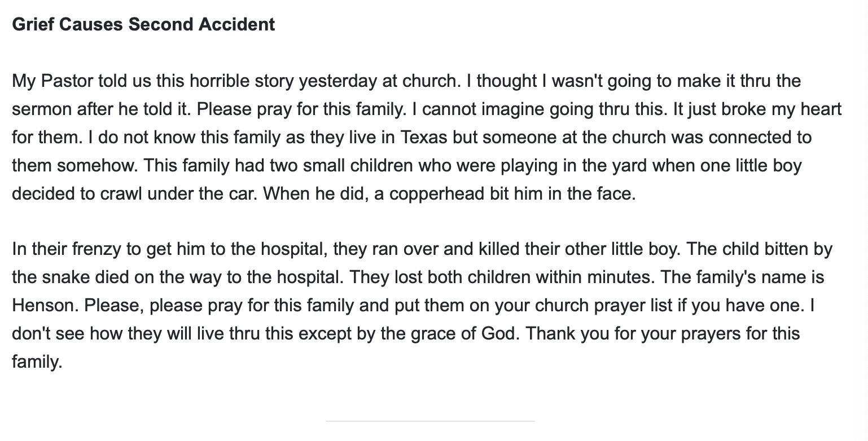Click the heading "Grief Causes Second Accident"
Screen dimensions: 868x441
(x=143, y=24)
